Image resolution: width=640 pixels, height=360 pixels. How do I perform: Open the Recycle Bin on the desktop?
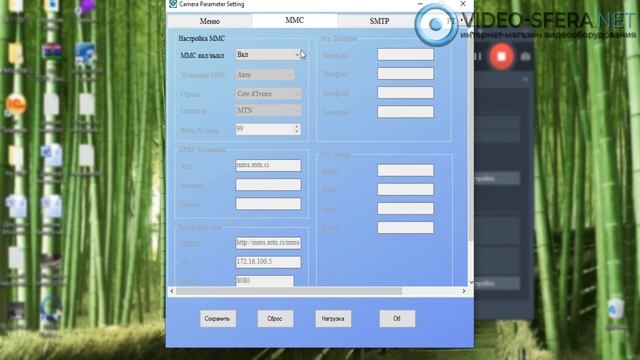coord(615,309)
